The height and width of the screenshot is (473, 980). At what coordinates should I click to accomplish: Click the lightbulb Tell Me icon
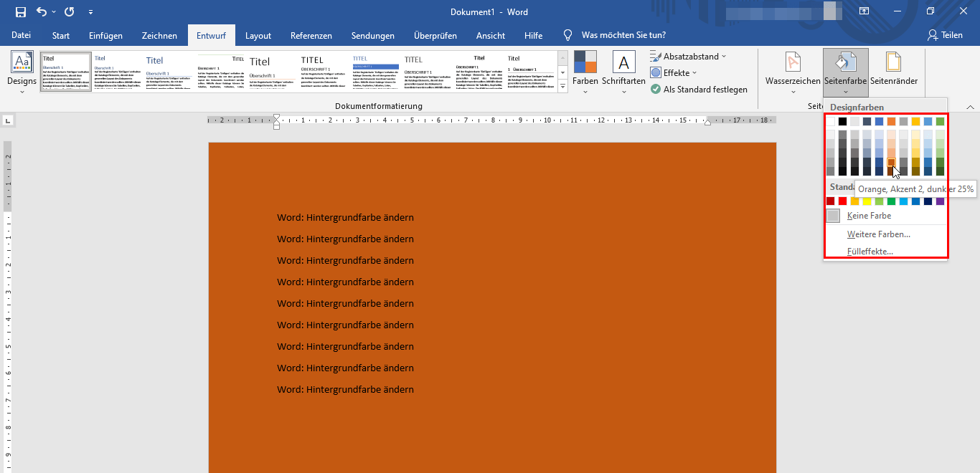(x=568, y=35)
